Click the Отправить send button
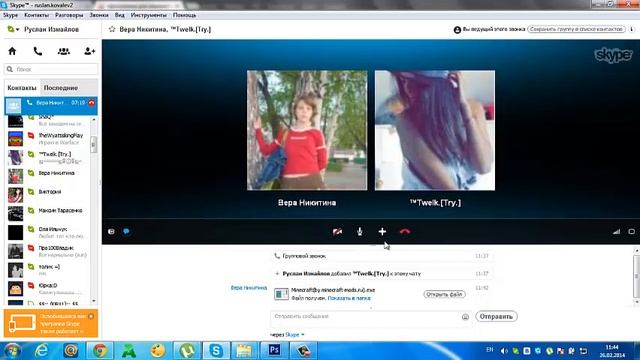 pyautogui.click(x=496, y=317)
